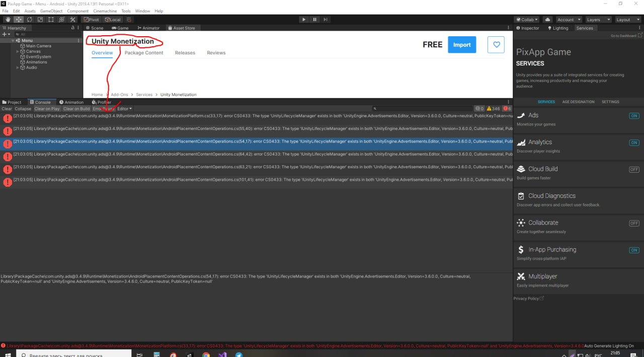644x357 pixels.
Task: Open Menu scene options dots
Action: pos(78,40)
